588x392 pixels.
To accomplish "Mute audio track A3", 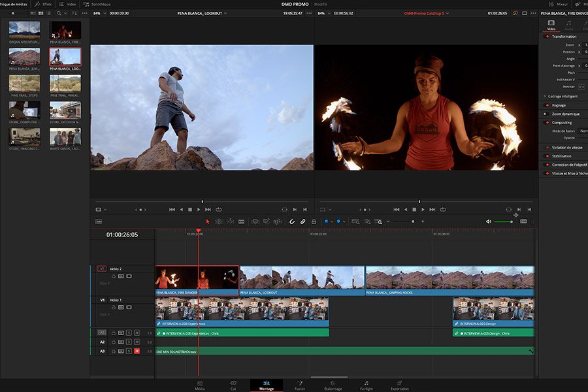I will click(x=137, y=351).
